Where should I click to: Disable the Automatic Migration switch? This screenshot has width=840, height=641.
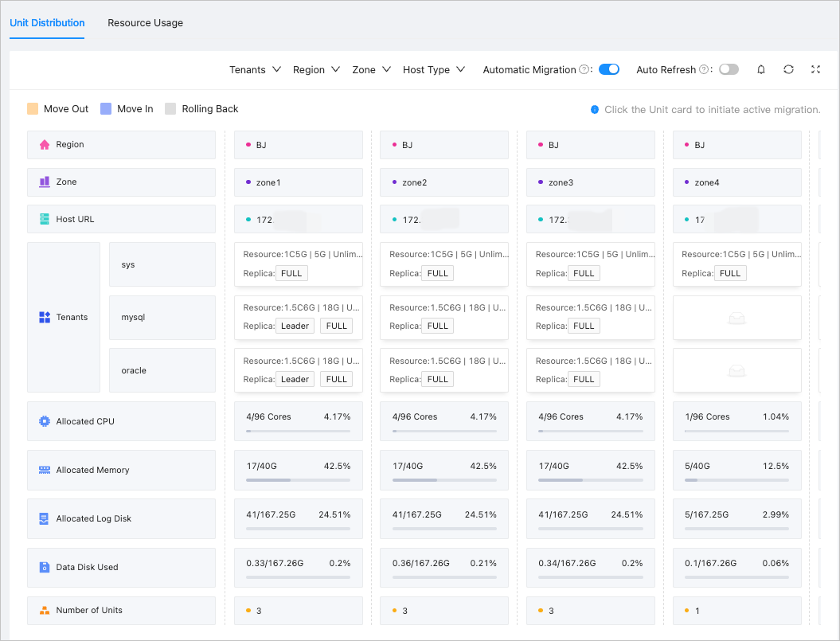coord(609,69)
